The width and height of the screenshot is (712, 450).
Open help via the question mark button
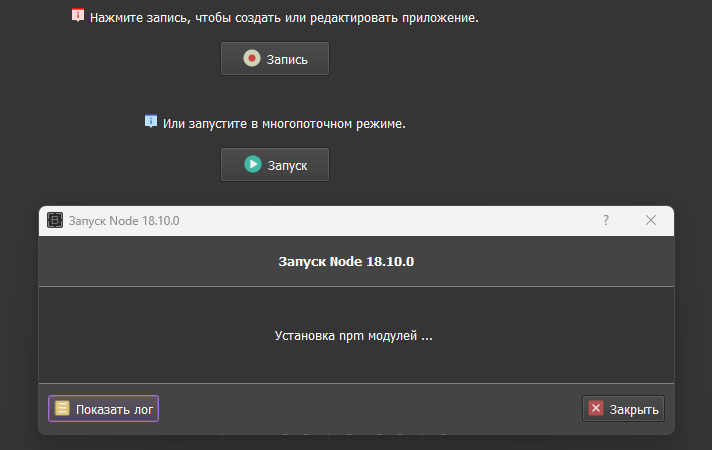(606, 220)
